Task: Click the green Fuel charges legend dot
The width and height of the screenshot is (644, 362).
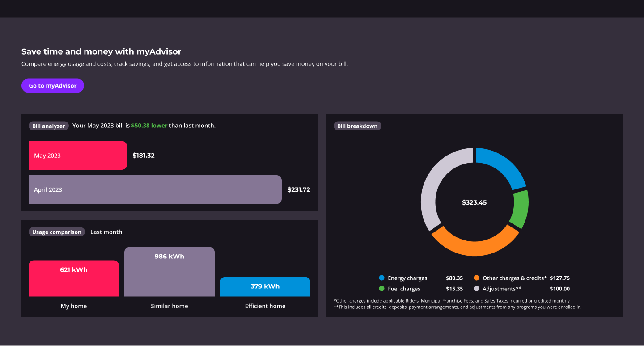Action: 381,289
